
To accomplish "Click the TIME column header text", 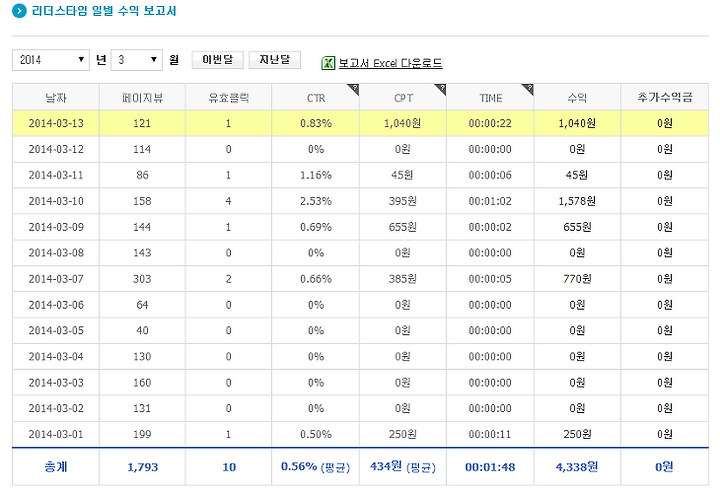I will pyautogui.click(x=490, y=98).
